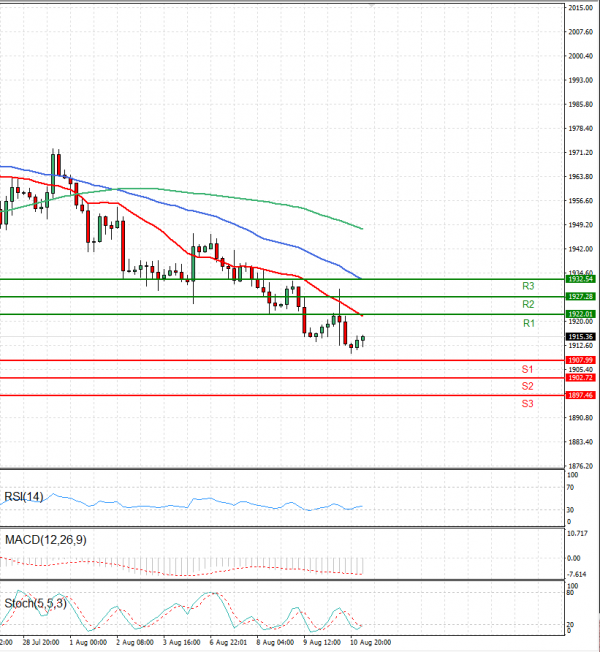Click the 1876.20 price axis value
The width and height of the screenshot is (600, 652).
580,466
